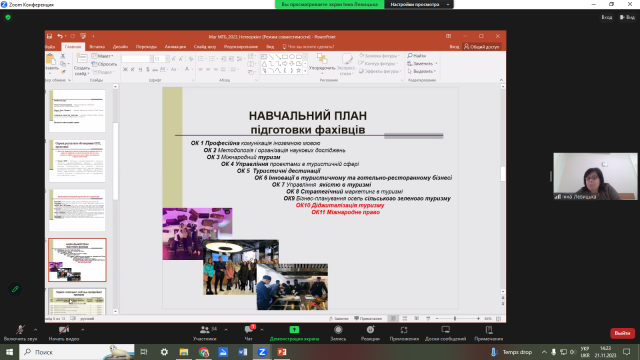Unmute microphone via Включить звук

20,333
